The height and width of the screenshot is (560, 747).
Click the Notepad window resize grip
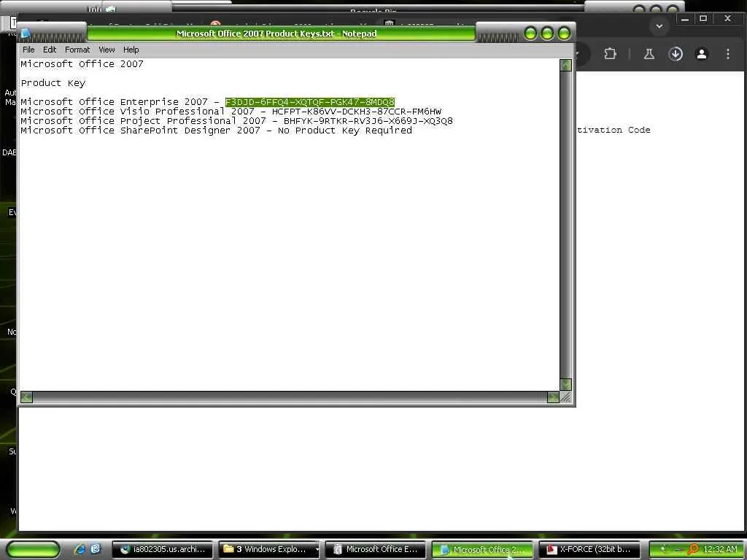coord(566,397)
